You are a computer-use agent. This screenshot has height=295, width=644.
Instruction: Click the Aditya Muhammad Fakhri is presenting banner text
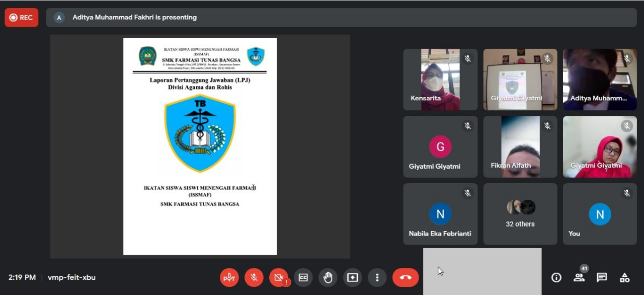tap(134, 17)
